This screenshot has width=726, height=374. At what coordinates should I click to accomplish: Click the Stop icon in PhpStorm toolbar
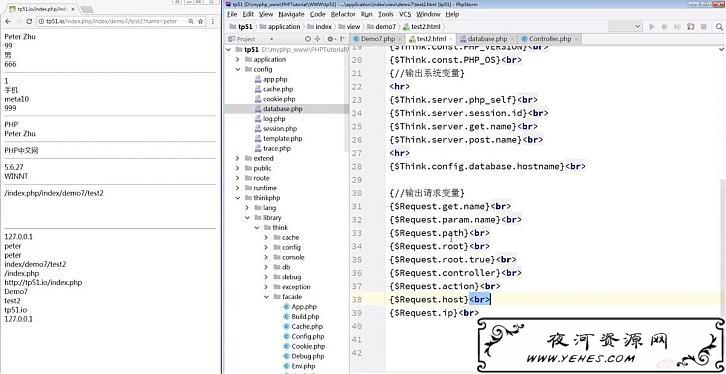tap(703, 27)
